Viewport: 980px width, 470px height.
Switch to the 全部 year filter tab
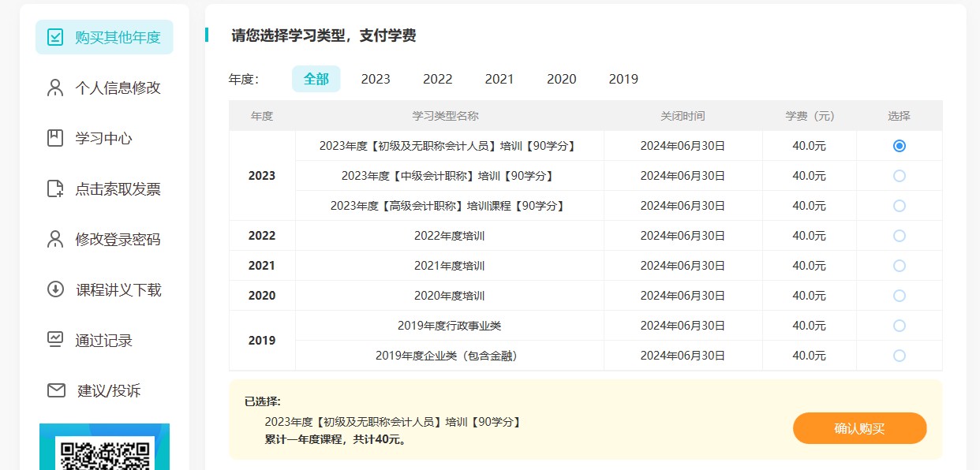[316, 79]
